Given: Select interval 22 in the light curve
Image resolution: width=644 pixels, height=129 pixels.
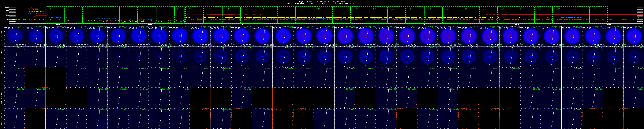Looking at the screenshot, I should [x=433, y=15].
